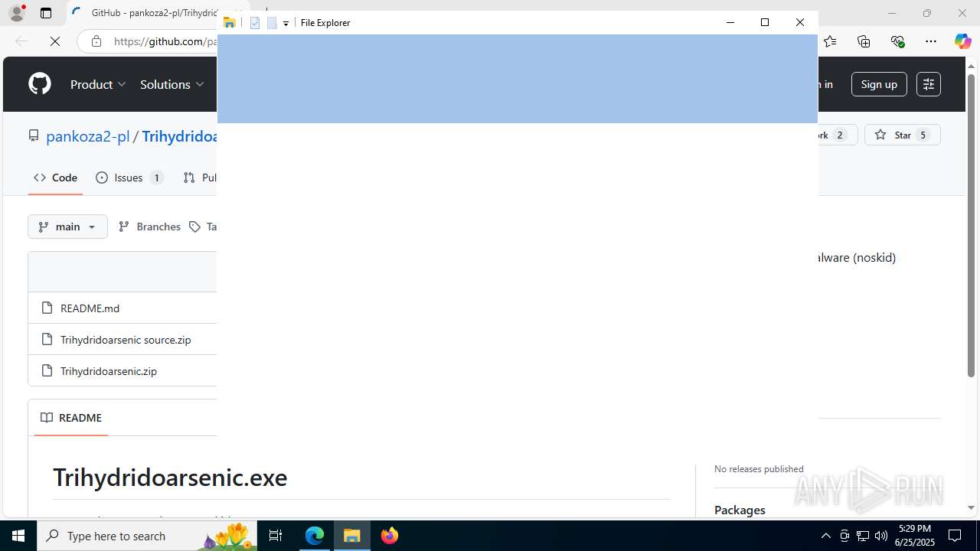Click New folder quick access icon in File Explorer
The image size is (980, 551).
[x=272, y=23]
